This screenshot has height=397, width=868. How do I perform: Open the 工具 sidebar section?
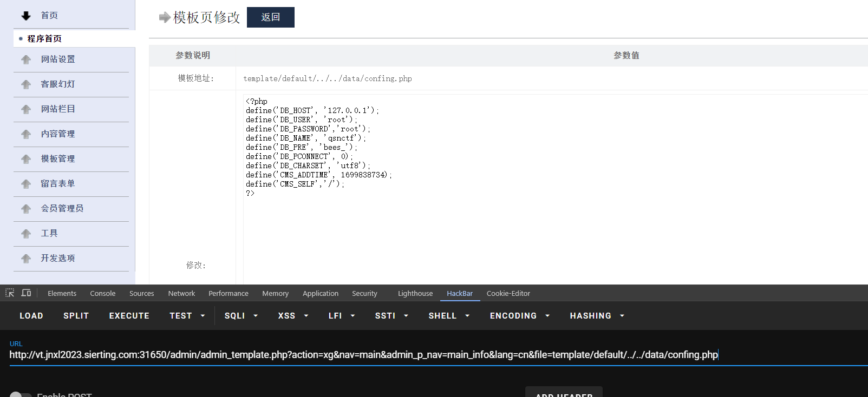(49, 234)
